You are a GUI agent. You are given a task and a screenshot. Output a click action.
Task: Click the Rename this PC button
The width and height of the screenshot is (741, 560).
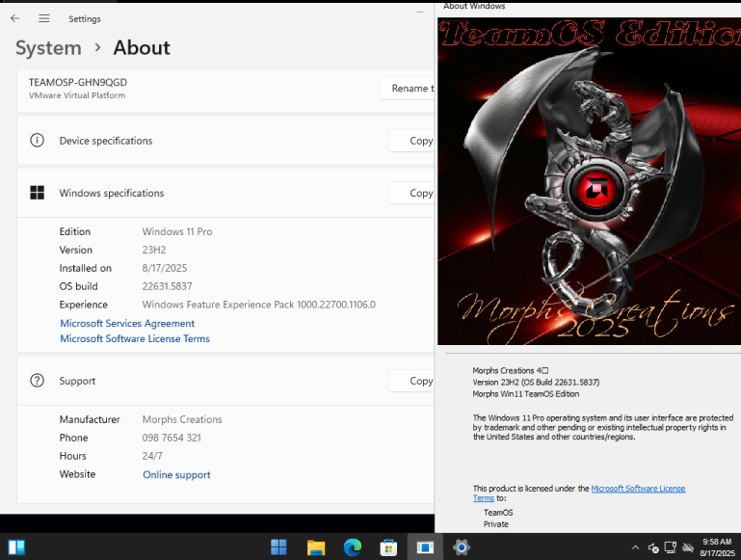(x=408, y=89)
